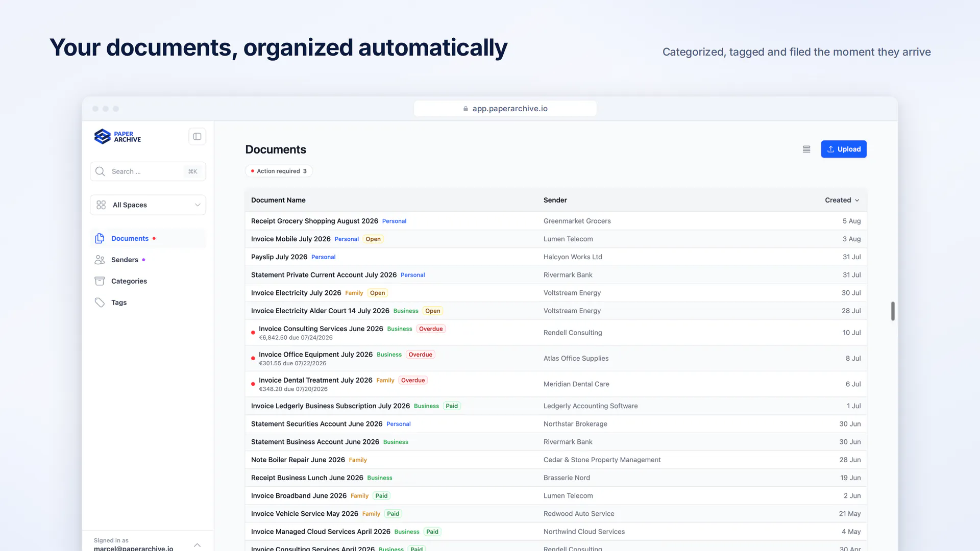The height and width of the screenshot is (551, 980).
Task: Click the Paper Archive logo
Action: coord(117,137)
